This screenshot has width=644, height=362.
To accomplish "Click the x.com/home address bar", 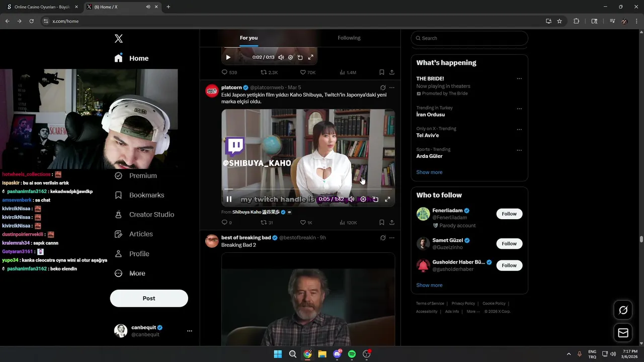I will click(x=292, y=21).
